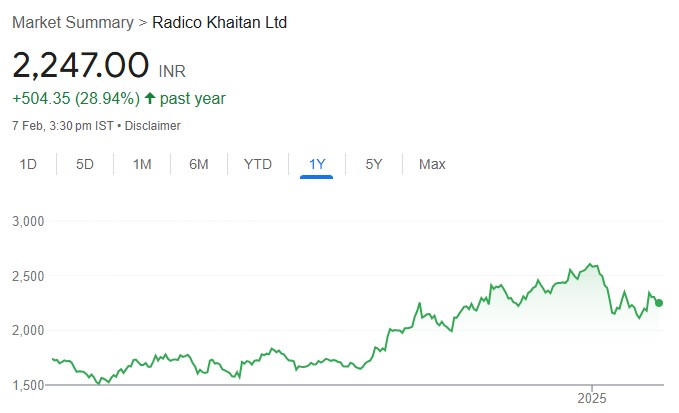The image size is (679, 413).
Task: Click the Market Summary breadcrumb
Action: point(72,22)
